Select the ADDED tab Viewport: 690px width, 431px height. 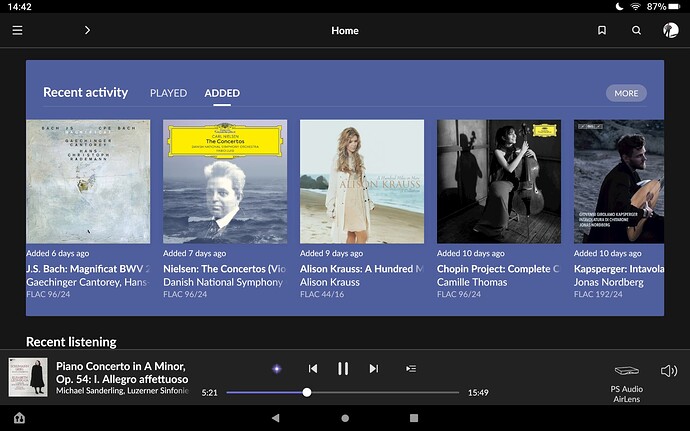[x=222, y=93]
